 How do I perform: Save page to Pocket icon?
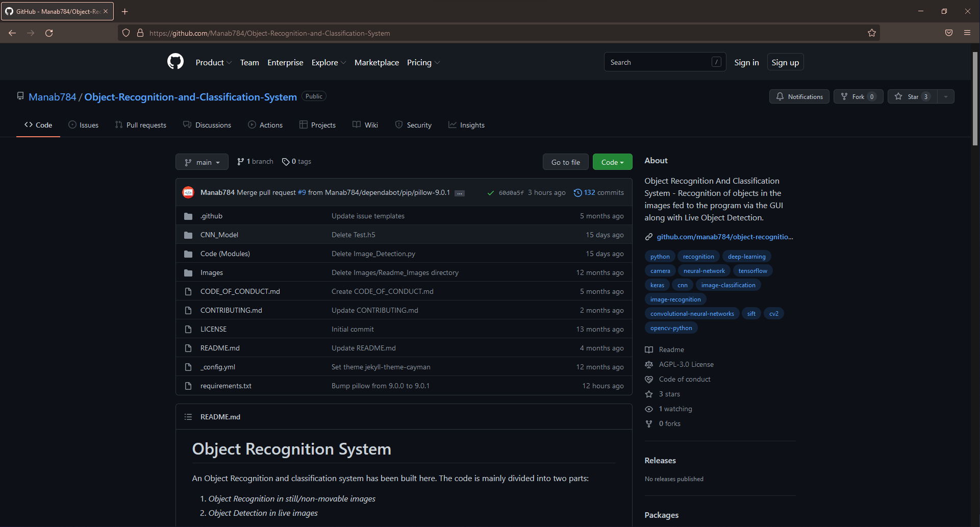pos(948,33)
